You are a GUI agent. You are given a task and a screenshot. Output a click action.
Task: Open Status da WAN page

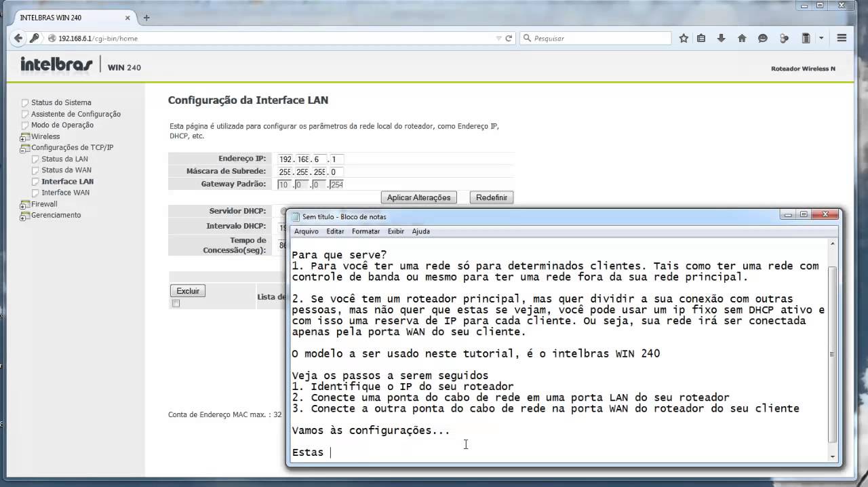pyautogui.click(x=66, y=170)
